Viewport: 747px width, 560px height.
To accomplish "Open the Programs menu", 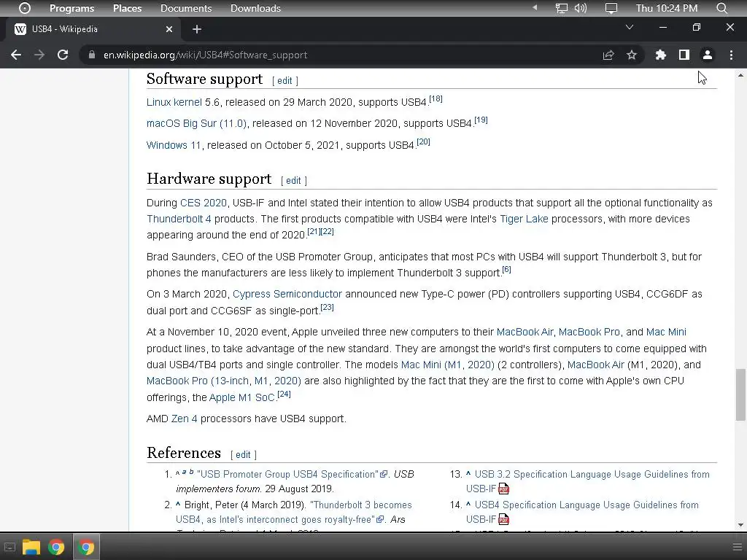I will click(x=72, y=8).
